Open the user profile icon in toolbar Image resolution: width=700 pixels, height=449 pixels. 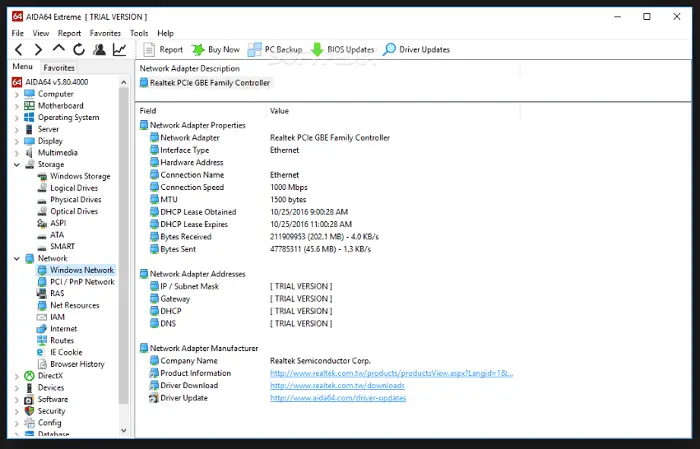99,50
